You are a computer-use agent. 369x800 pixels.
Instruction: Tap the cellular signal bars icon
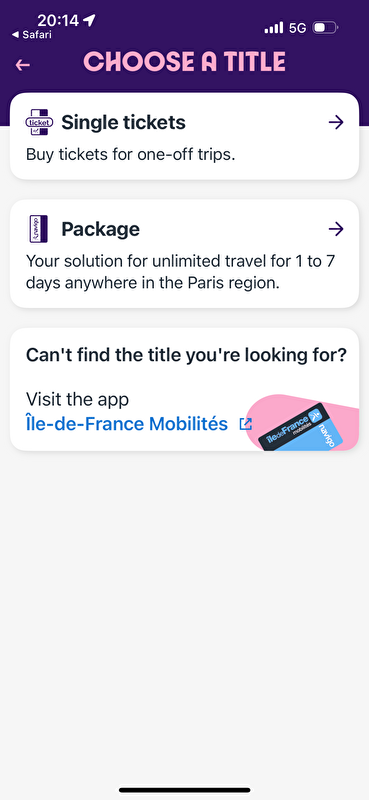(x=274, y=28)
